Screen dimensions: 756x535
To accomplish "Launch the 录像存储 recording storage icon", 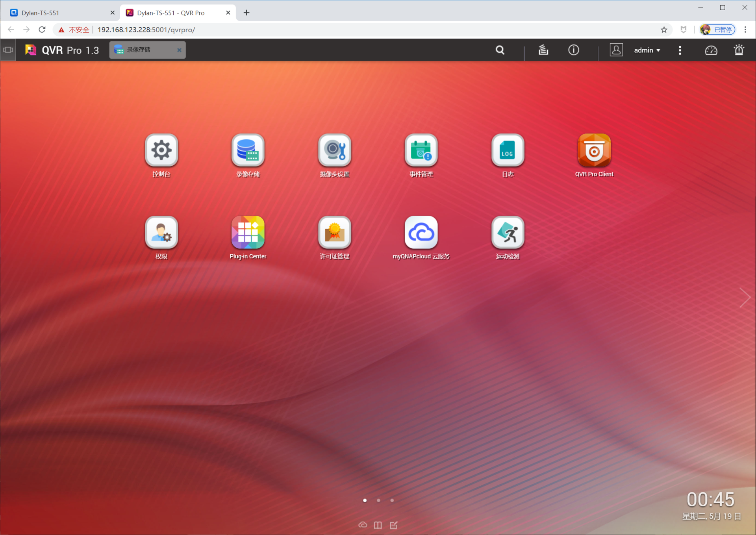I will pos(248,150).
